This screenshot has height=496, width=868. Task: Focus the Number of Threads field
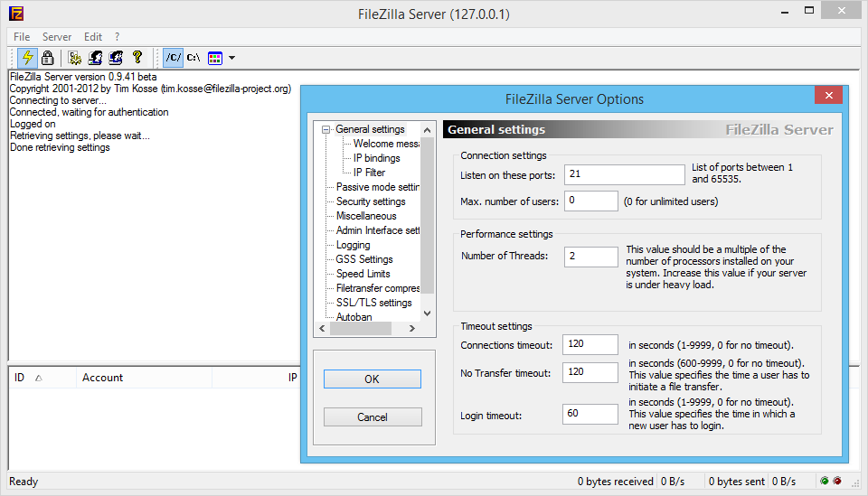tap(590, 257)
